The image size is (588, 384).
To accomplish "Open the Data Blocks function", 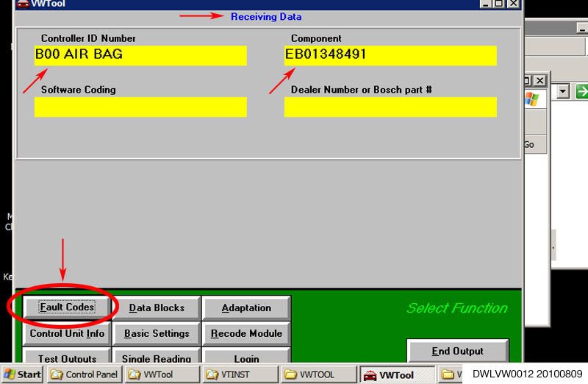I will tap(157, 307).
